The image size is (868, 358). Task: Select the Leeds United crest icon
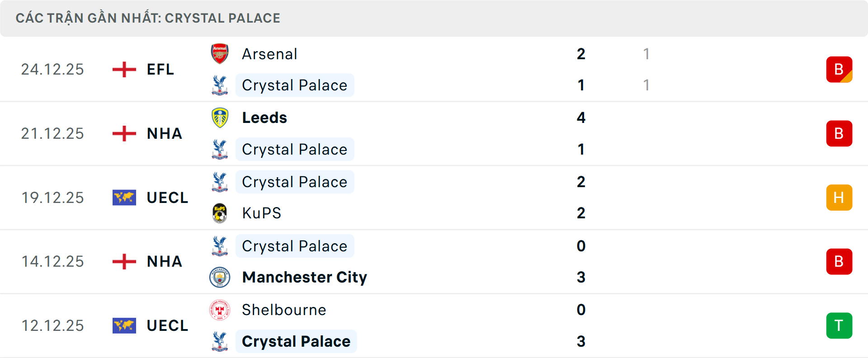point(220,118)
